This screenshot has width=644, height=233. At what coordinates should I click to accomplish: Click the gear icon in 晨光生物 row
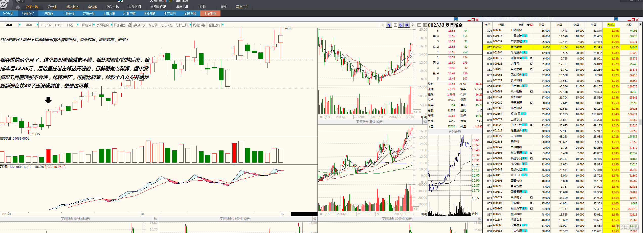pyautogui.click(x=531, y=69)
